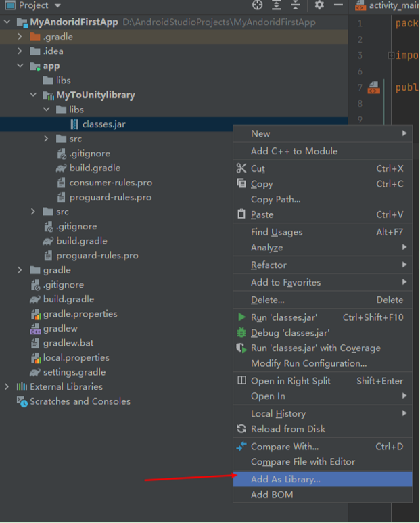Choose Add As Library...

(323, 479)
